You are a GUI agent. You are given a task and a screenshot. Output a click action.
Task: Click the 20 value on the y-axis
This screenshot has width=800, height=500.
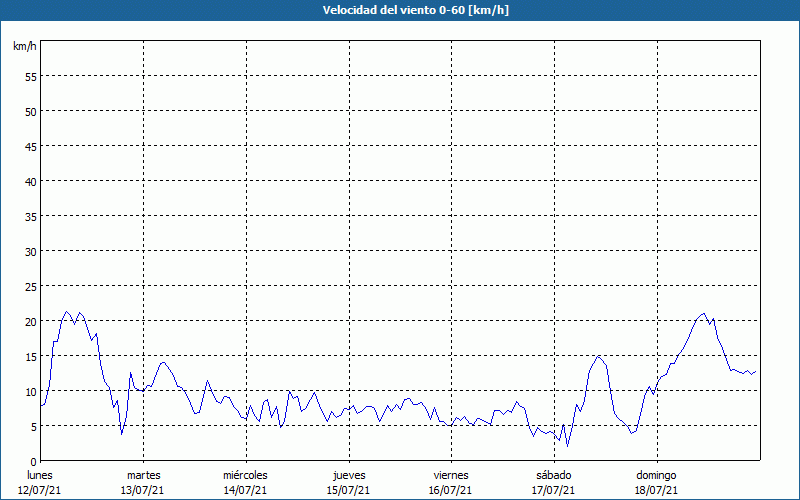pos(31,321)
